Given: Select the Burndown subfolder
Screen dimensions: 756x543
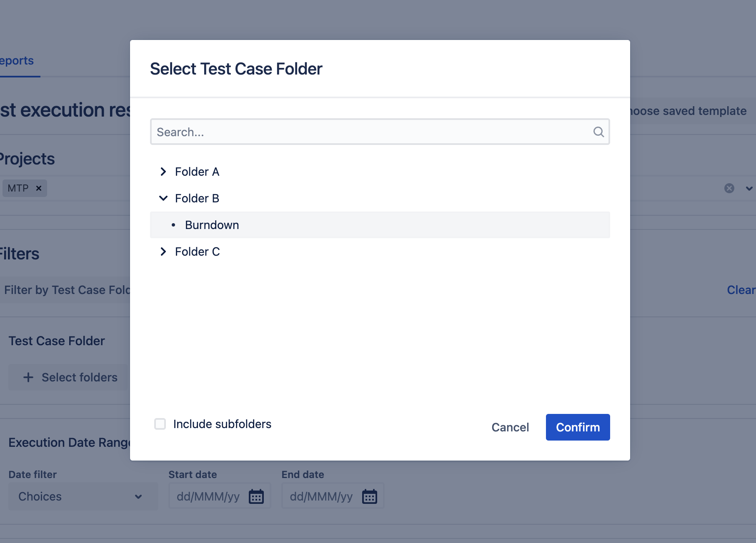Looking at the screenshot, I should [212, 225].
